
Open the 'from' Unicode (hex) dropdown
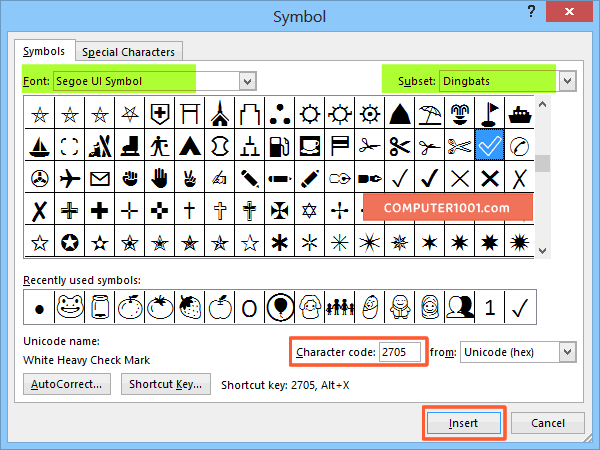click(x=568, y=352)
